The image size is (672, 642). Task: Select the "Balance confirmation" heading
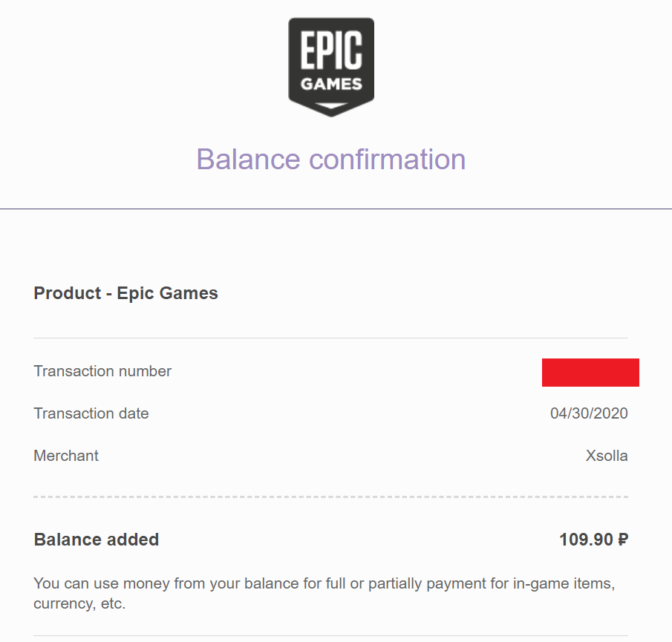(x=331, y=160)
